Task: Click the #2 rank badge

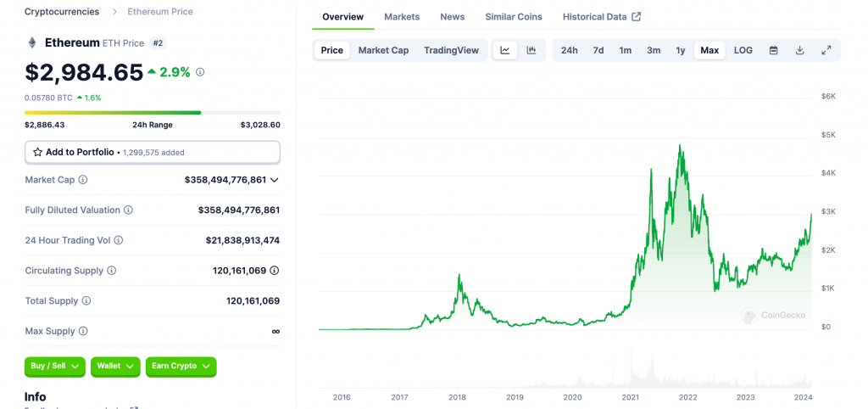Action: pyautogui.click(x=159, y=43)
